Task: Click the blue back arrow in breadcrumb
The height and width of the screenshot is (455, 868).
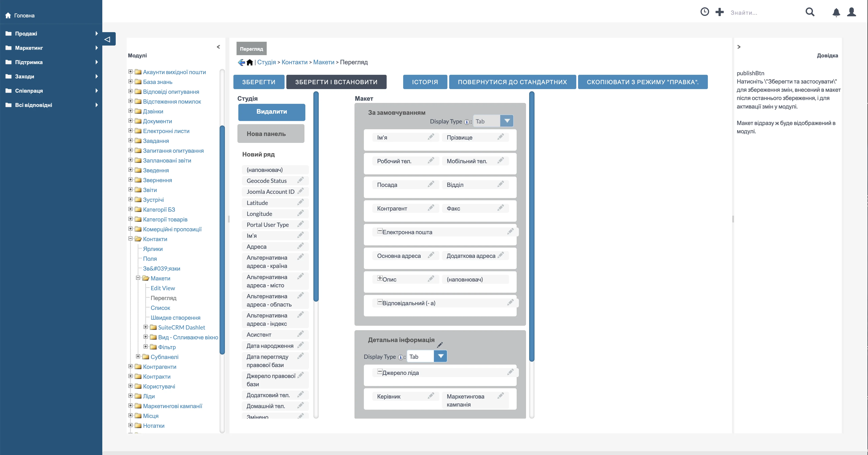Action: 241,62
